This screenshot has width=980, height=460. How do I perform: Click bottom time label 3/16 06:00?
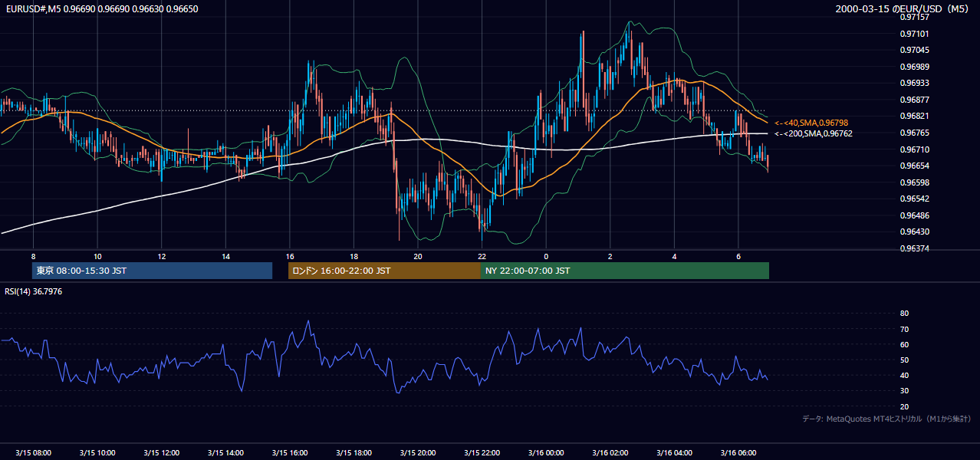tap(738, 453)
